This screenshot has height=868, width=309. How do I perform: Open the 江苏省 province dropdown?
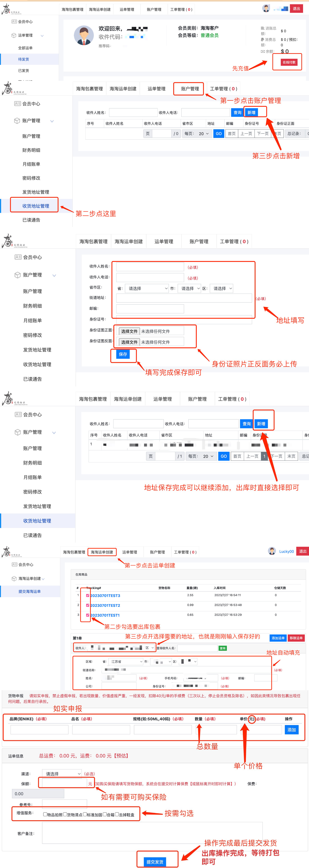[126, 661]
